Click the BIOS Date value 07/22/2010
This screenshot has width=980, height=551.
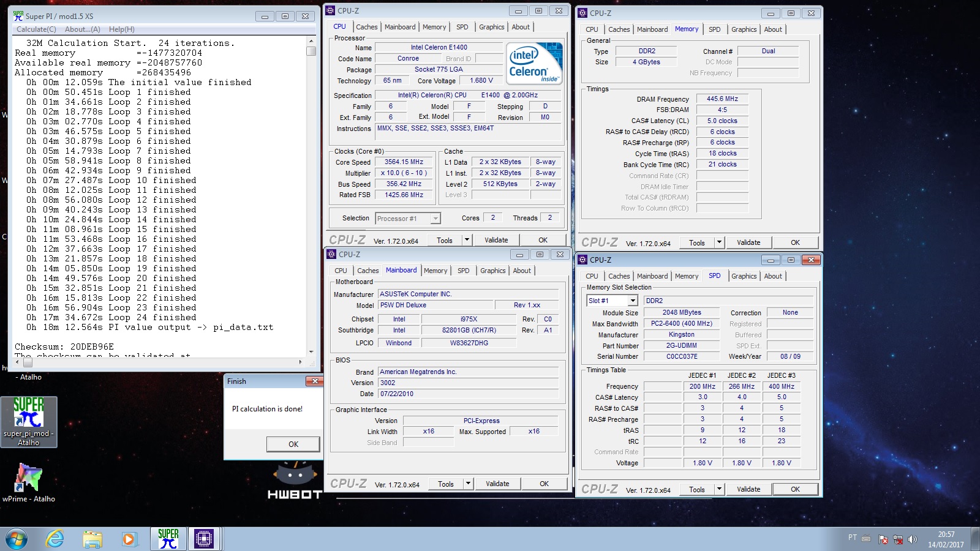coord(469,394)
